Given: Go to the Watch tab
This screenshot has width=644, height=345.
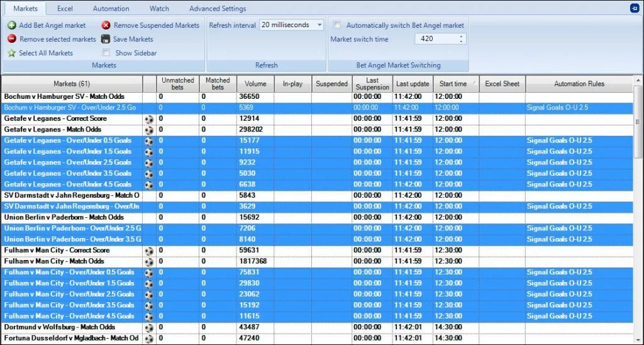Looking at the screenshot, I should [x=159, y=8].
